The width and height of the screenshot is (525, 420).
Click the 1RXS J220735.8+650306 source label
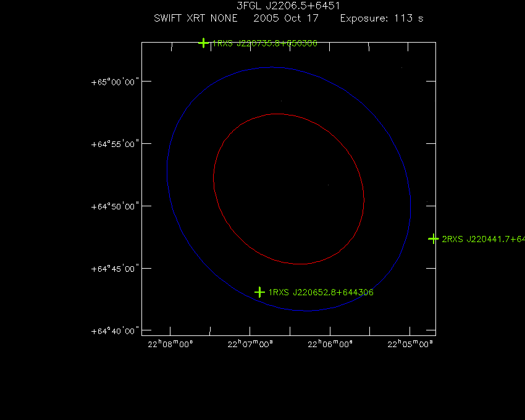pos(264,43)
